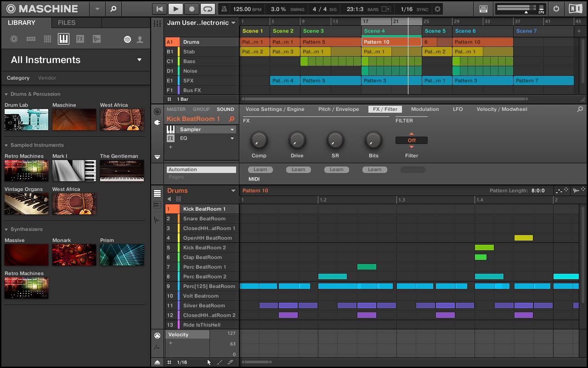Toggle the EQ FX plug-in slot icon
This screenshot has height=368, width=588.
(x=170, y=138)
